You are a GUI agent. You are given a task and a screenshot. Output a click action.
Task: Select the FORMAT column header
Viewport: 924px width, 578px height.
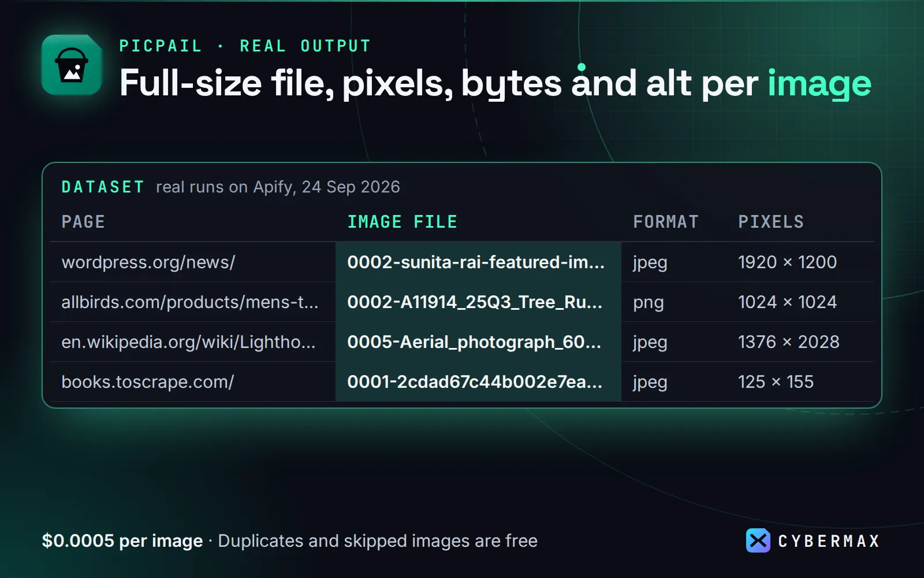tap(666, 222)
